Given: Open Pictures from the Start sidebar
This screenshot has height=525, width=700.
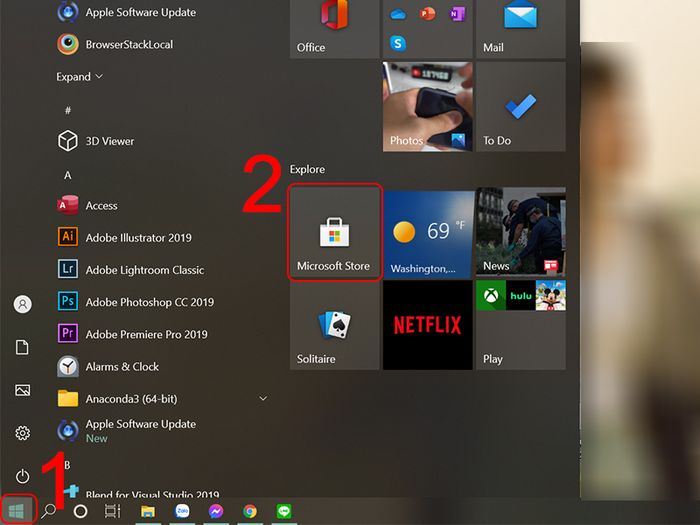Looking at the screenshot, I should [22, 390].
